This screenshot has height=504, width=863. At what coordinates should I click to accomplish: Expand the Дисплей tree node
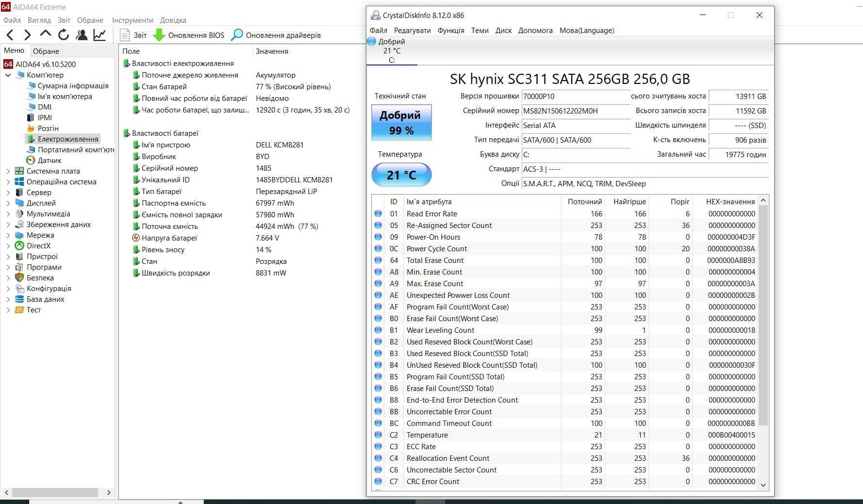8,203
